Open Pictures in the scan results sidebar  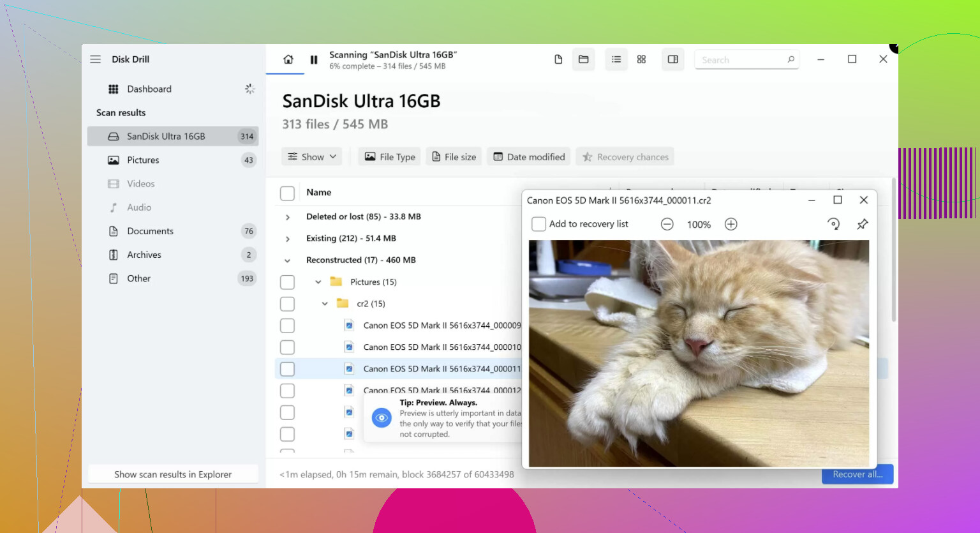(x=143, y=160)
